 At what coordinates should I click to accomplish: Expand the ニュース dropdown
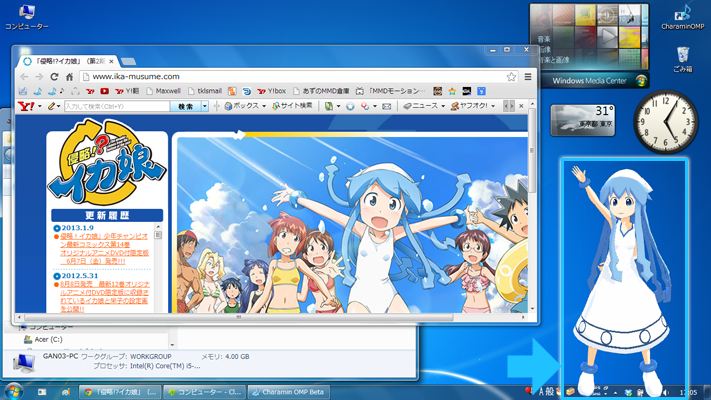coord(443,106)
